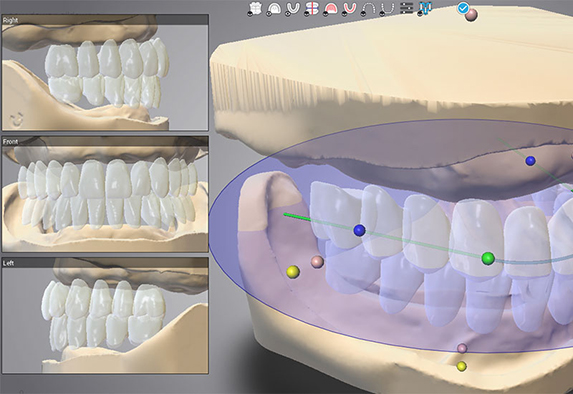This screenshot has height=394, width=573.
Task: Toggle the face scan visibility icon
Action: (x=255, y=8)
